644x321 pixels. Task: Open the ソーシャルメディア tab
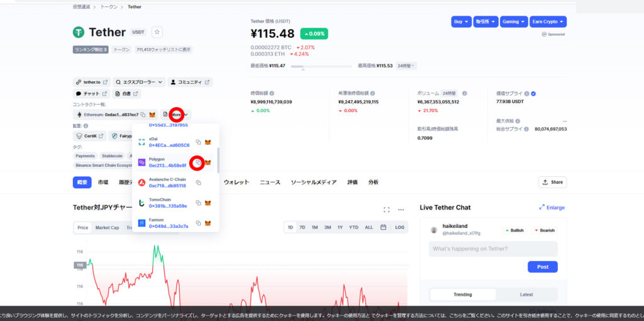coord(314,182)
